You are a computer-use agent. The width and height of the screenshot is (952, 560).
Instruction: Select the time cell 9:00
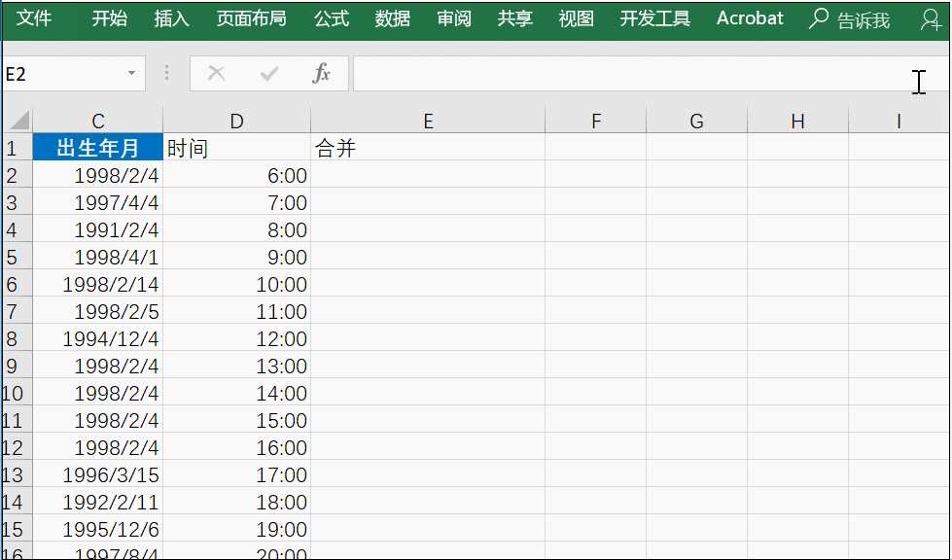pyautogui.click(x=237, y=257)
